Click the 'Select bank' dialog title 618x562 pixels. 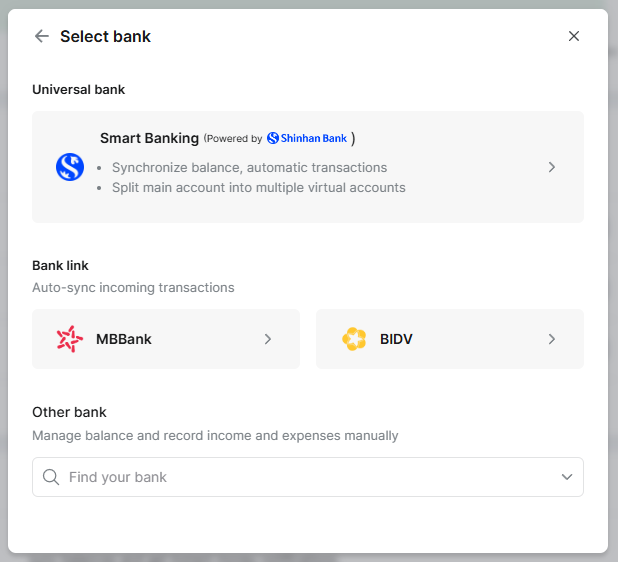pyautogui.click(x=105, y=36)
